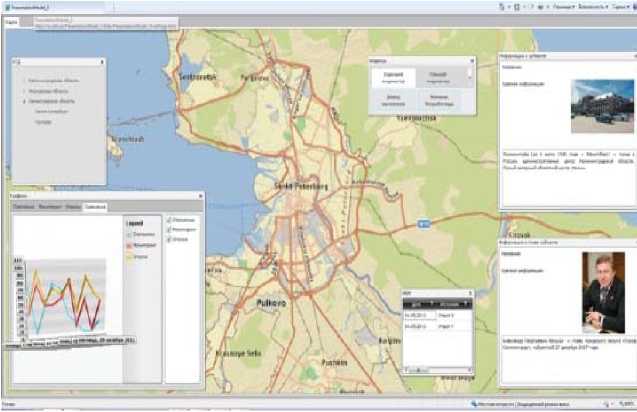Toggle the third checkbox in chart series list

[x=169, y=239]
